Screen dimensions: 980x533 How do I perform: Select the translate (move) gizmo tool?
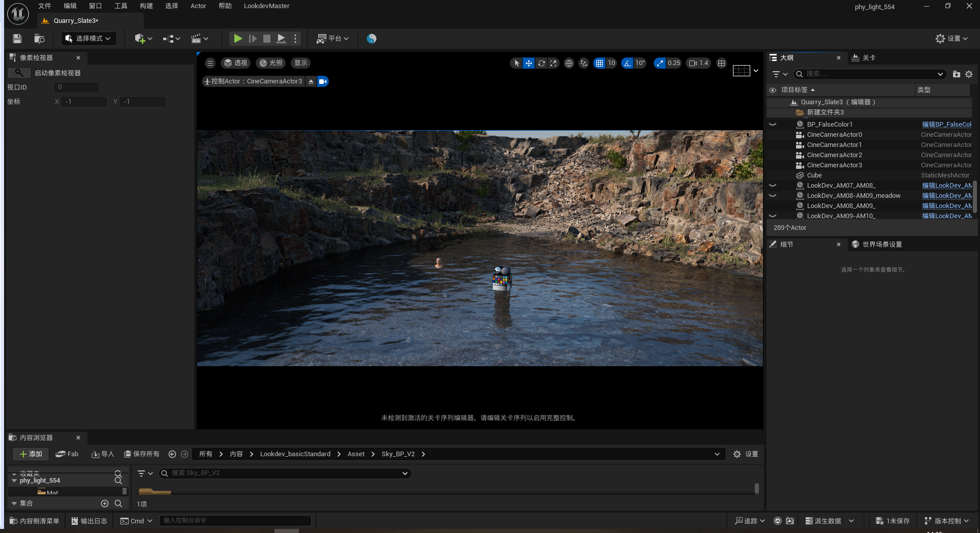[529, 63]
